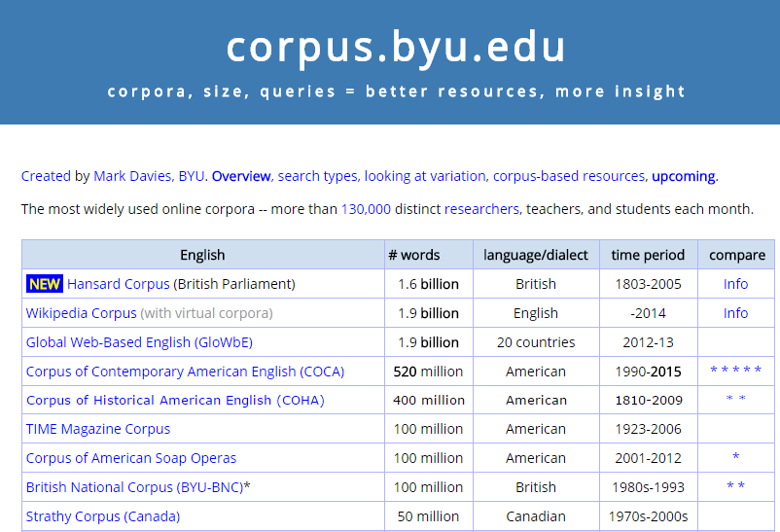
Task: Select the 1990-2015 time period cell
Action: pyautogui.click(x=648, y=372)
